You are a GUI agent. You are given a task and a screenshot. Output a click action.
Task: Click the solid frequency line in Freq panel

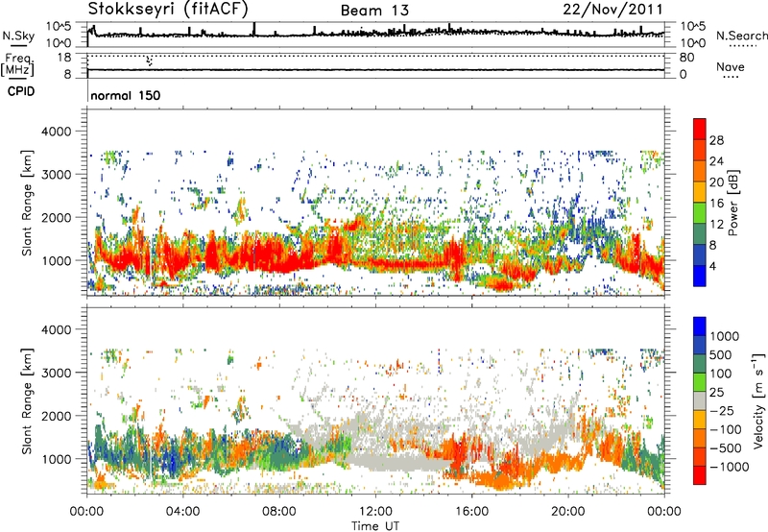click(x=375, y=69)
